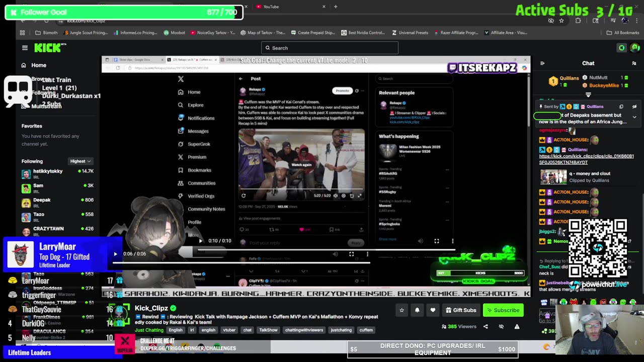Copy the pinned chat message
The height and width of the screenshot is (362, 644).
(x=621, y=107)
